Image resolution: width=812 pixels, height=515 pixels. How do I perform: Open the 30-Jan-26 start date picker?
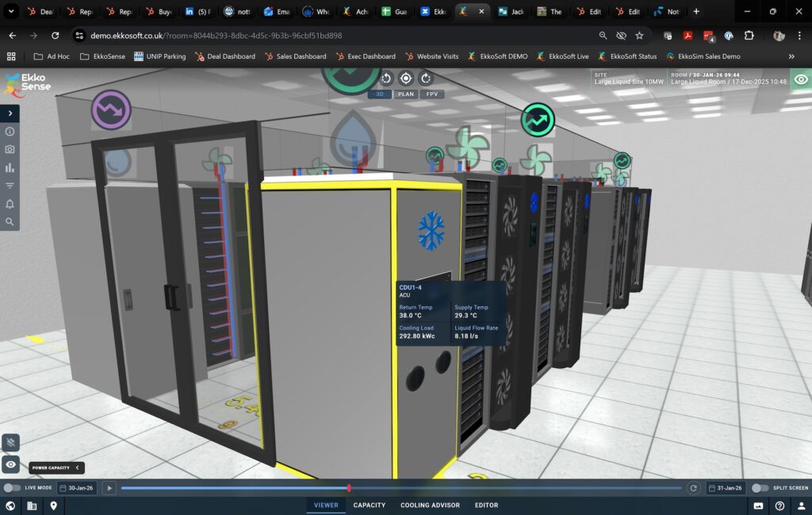77,488
